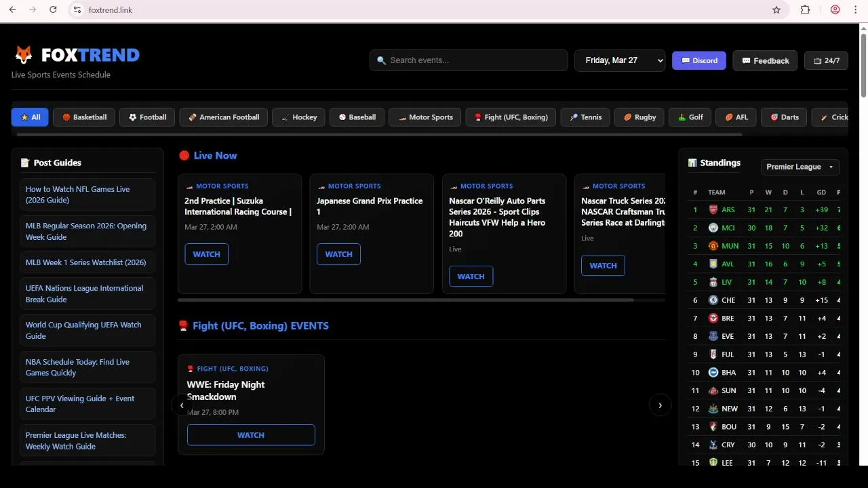Select the Baseball category tab
This screenshot has width=868, height=488.
(357, 117)
